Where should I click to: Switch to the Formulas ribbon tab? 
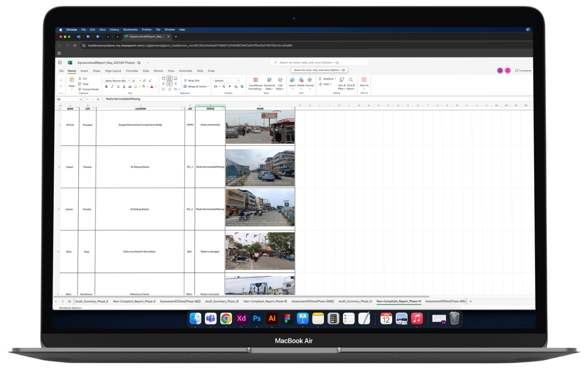coord(132,71)
